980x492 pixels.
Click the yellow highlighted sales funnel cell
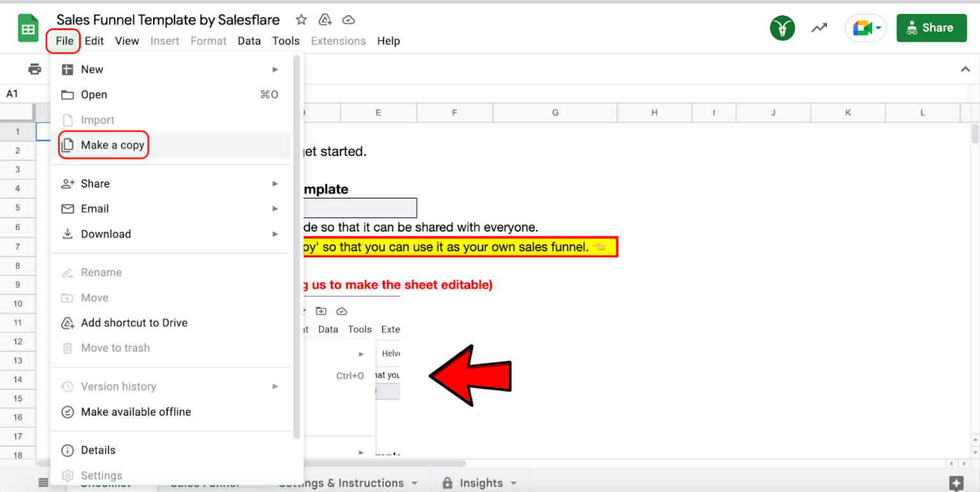[459, 247]
